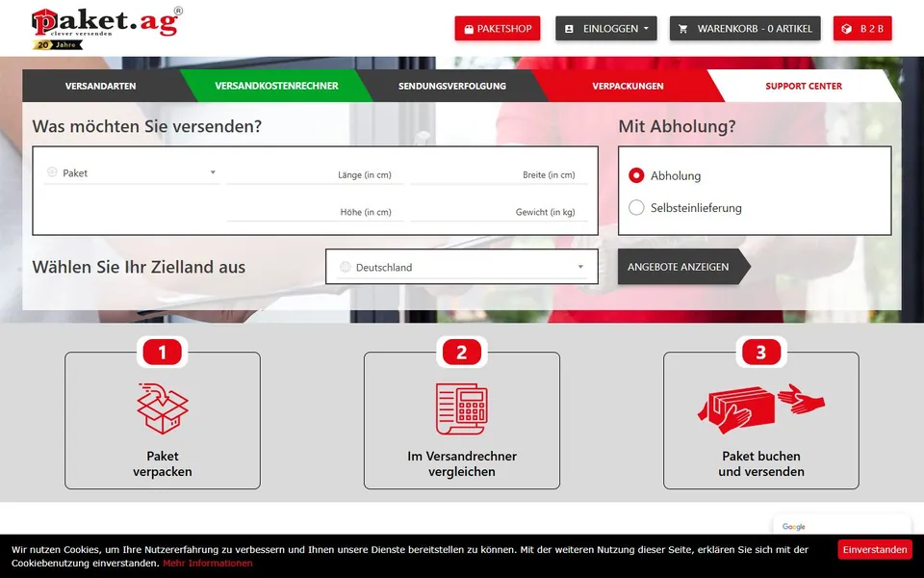The height and width of the screenshot is (578, 924).
Task: Click the 20 Jahre badge under logo
Action: coord(58,45)
